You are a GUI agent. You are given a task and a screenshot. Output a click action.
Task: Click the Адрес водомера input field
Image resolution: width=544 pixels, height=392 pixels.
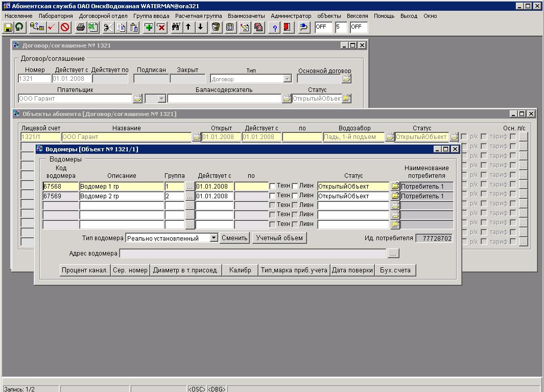click(x=253, y=253)
